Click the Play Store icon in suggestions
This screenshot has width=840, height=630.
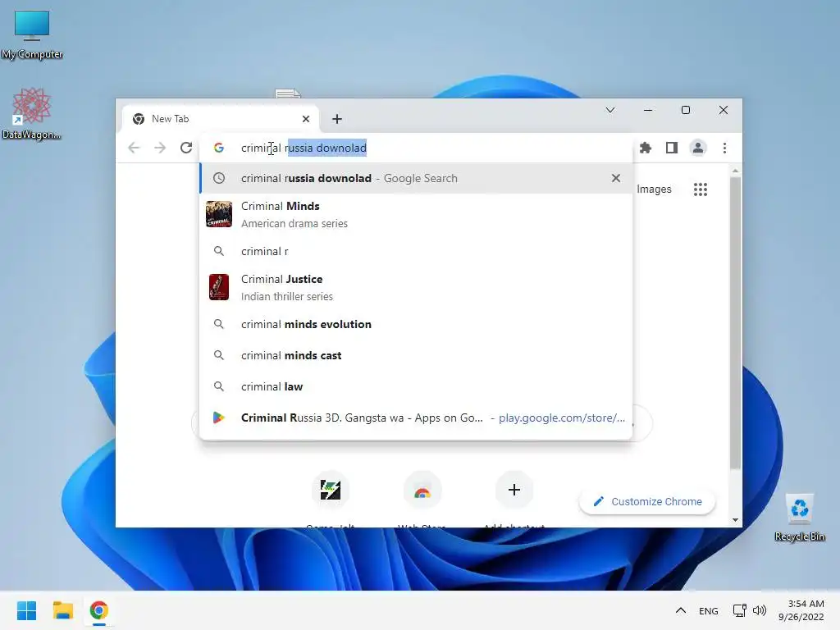coord(218,418)
